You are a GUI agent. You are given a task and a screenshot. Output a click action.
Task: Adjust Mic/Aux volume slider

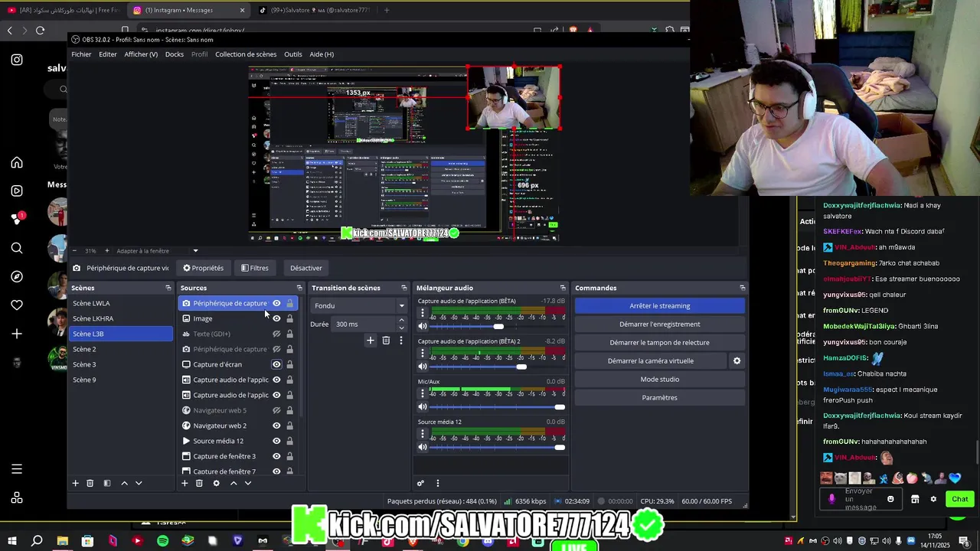[496, 407]
